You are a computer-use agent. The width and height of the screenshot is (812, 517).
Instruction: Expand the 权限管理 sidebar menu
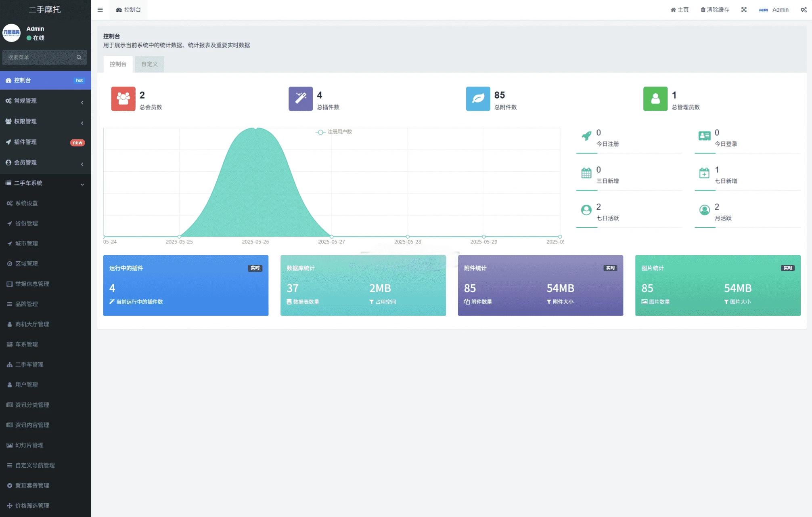click(46, 122)
